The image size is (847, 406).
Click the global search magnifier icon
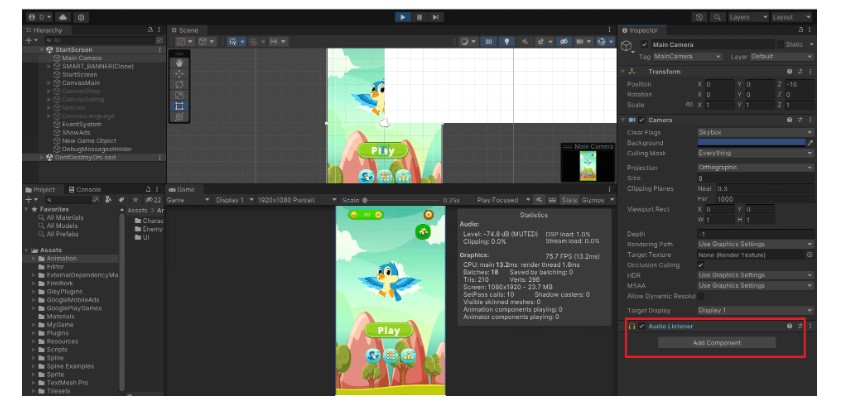[x=717, y=17]
